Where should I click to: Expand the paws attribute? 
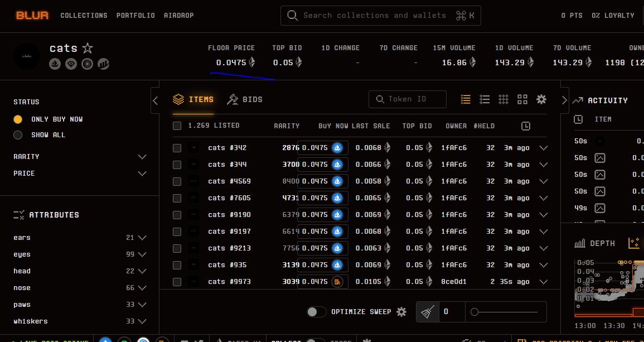pyautogui.click(x=142, y=305)
